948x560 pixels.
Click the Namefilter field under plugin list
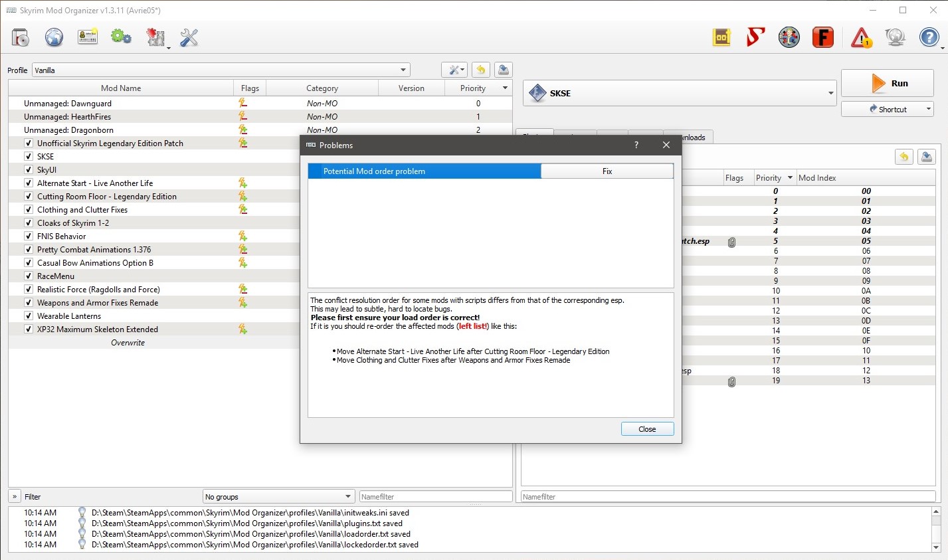728,497
